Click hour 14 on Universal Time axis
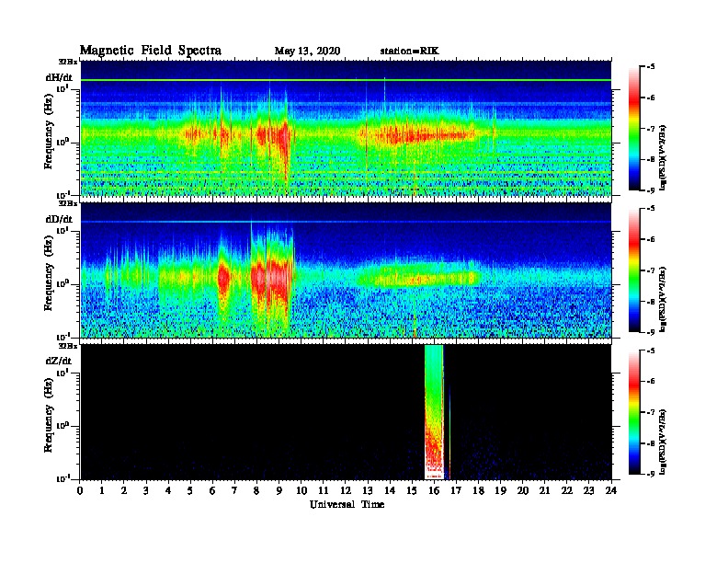 [390, 490]
